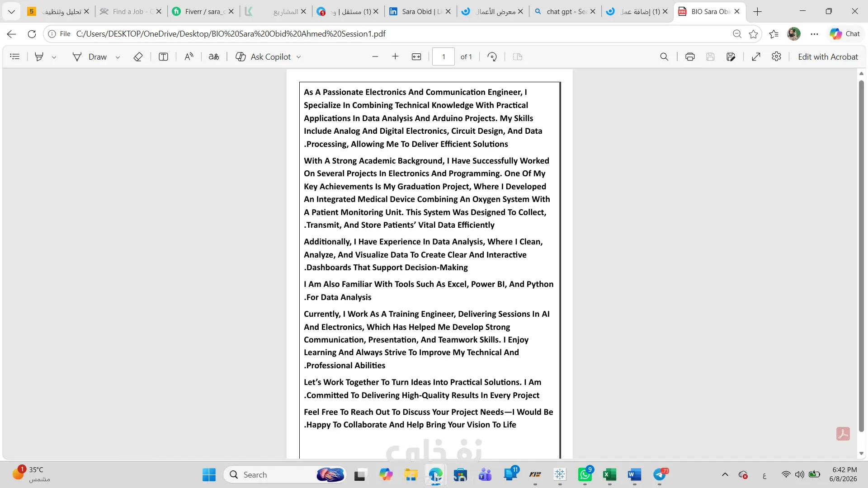
Task: Switch to the Fiverr / sara tab
Action: [203, 11]
